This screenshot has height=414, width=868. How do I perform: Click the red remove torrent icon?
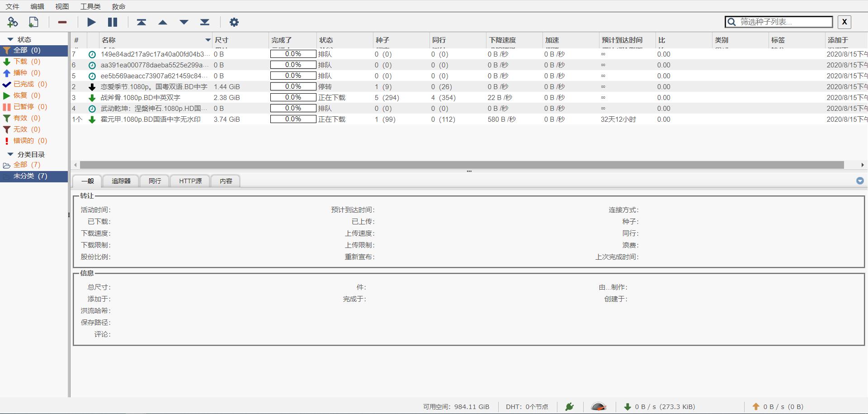(x=62, y=22)
